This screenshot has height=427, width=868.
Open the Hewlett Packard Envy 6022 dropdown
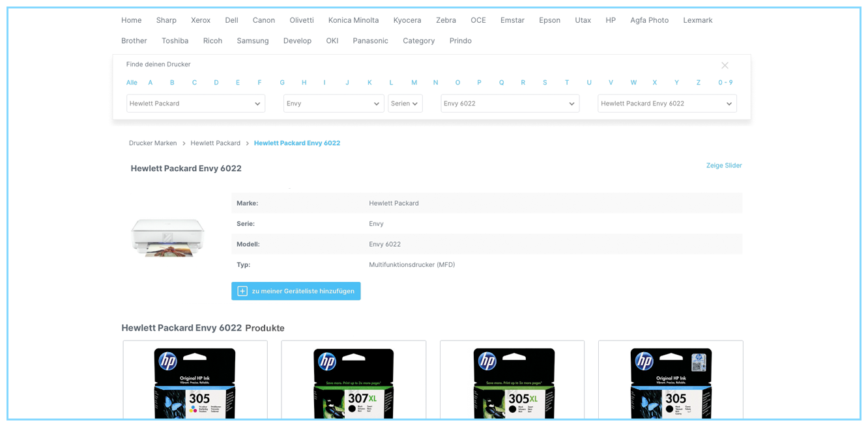click(667, 103)
